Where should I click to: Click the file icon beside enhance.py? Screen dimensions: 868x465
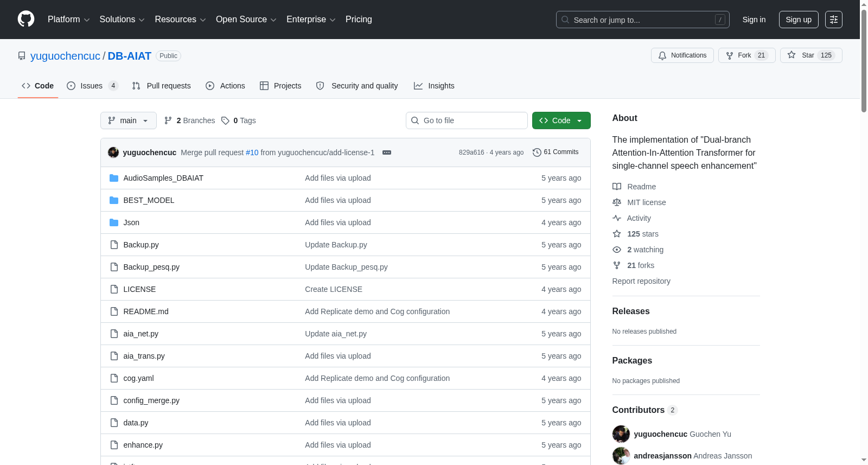click(114, 445)
